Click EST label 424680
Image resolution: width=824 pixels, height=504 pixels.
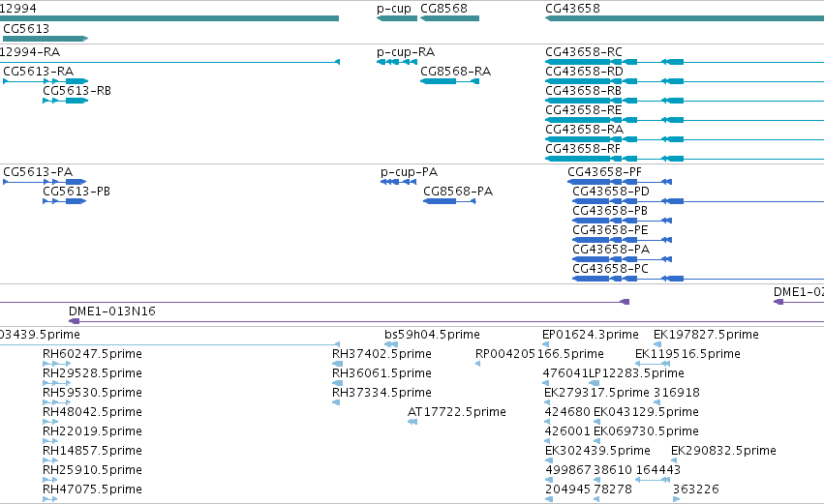[x=567, y=411]
